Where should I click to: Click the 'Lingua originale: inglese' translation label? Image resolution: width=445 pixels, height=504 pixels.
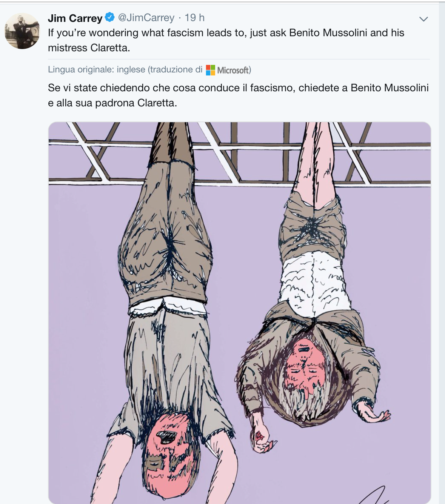pyautogui.click(x=96, y=70)
